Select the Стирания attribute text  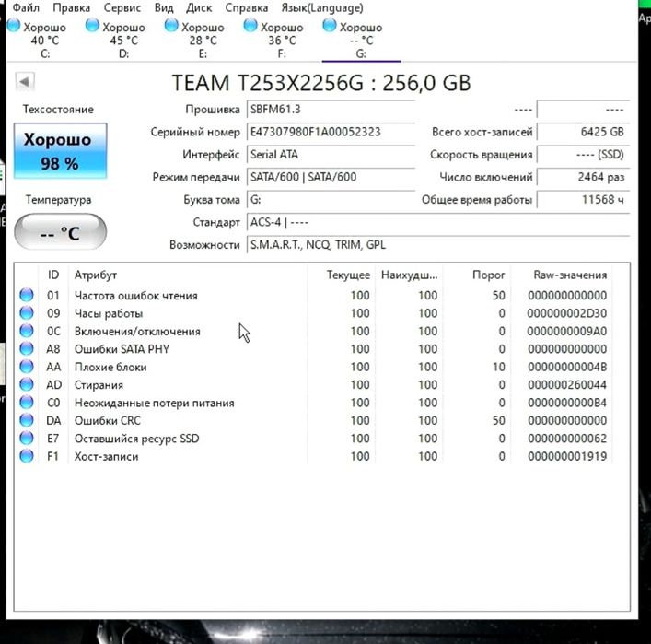pos(99,385)
